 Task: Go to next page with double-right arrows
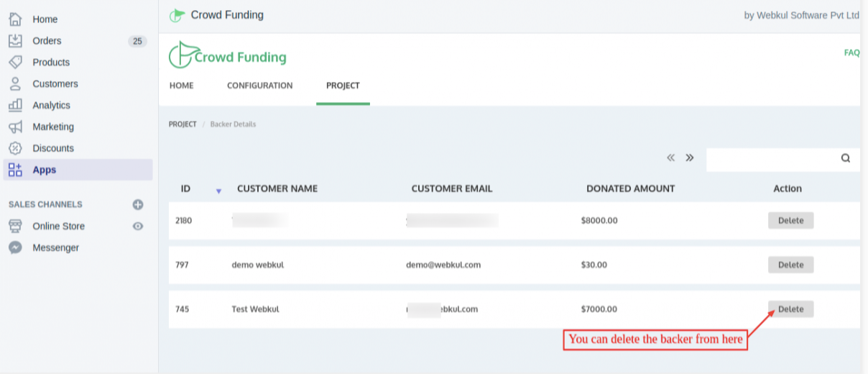coord(690,158)
